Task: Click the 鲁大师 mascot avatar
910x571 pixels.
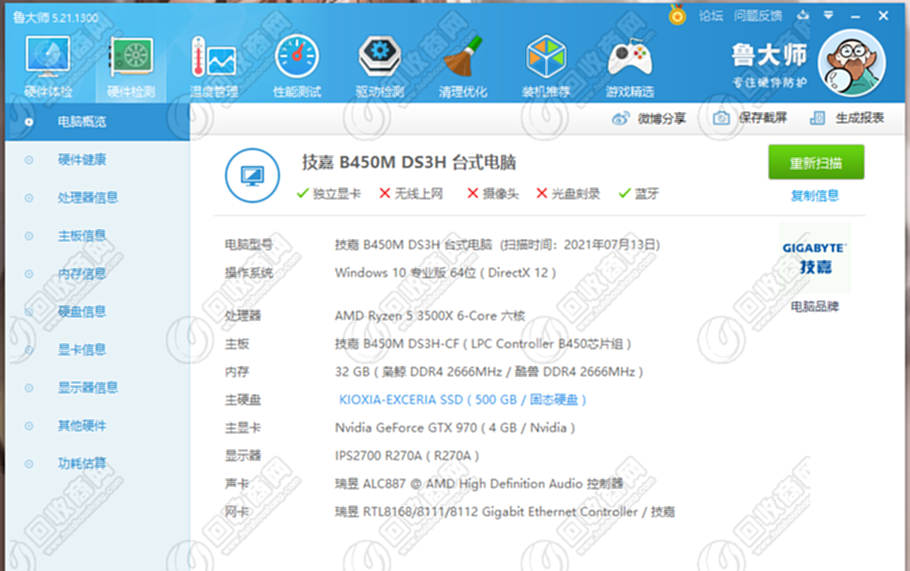Action: click(x=851, y=64)
